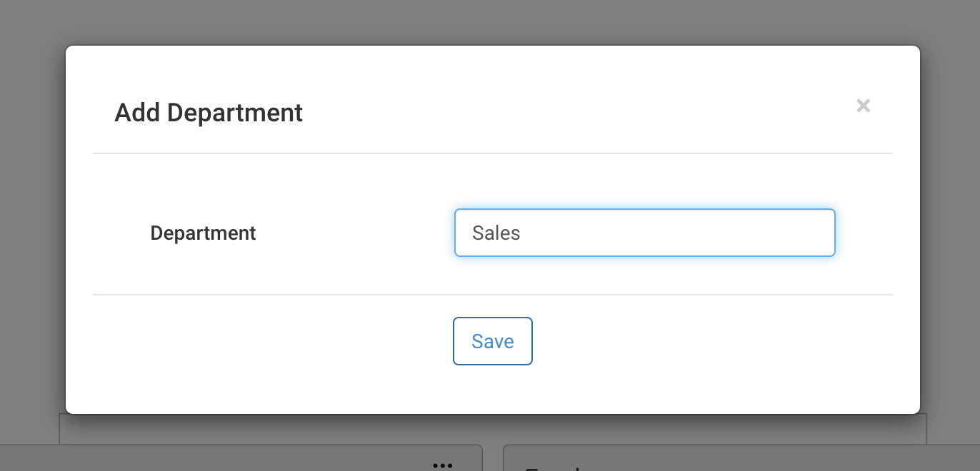Screen dimensions: 980x471
Task: Click the dimmed backdrop left of the dialog
Action: tap(32, 228)
